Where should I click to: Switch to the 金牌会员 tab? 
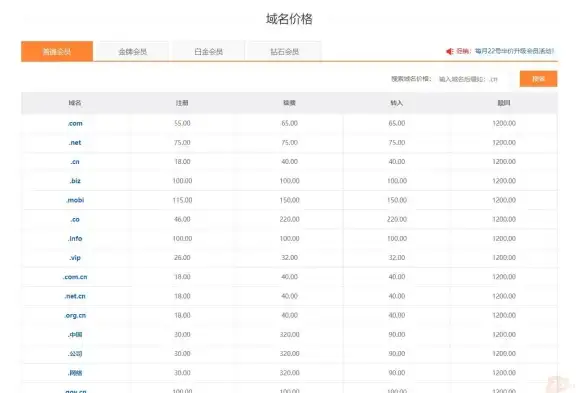tap(133, 51)
